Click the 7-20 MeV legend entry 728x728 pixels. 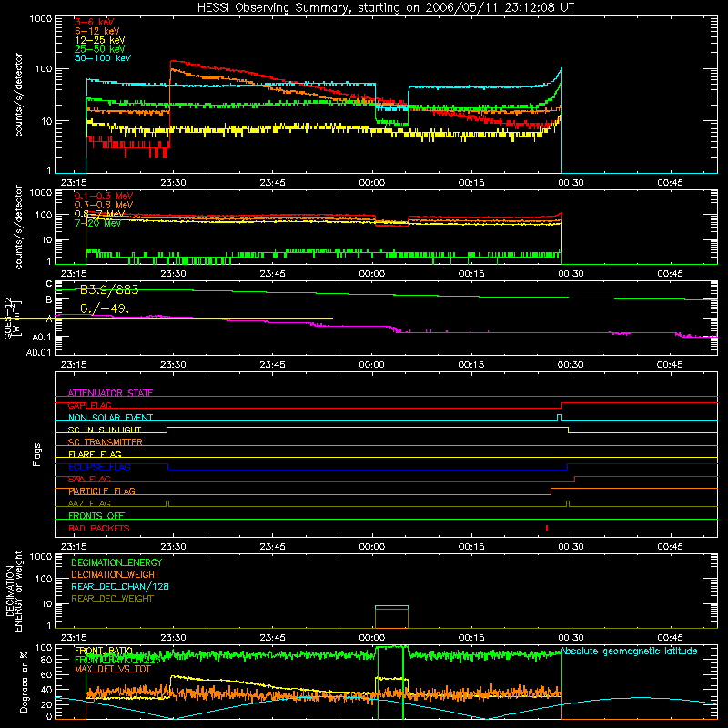(97, 223)
